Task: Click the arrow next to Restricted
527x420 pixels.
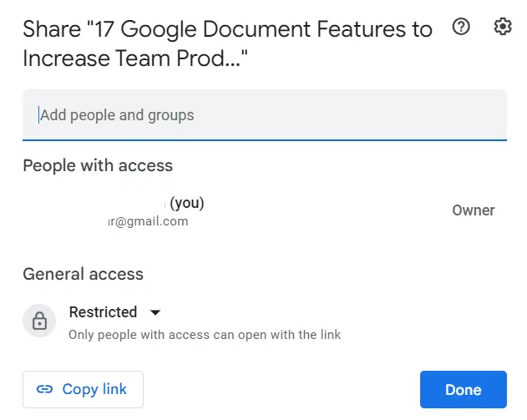Action: coord(155,313)
